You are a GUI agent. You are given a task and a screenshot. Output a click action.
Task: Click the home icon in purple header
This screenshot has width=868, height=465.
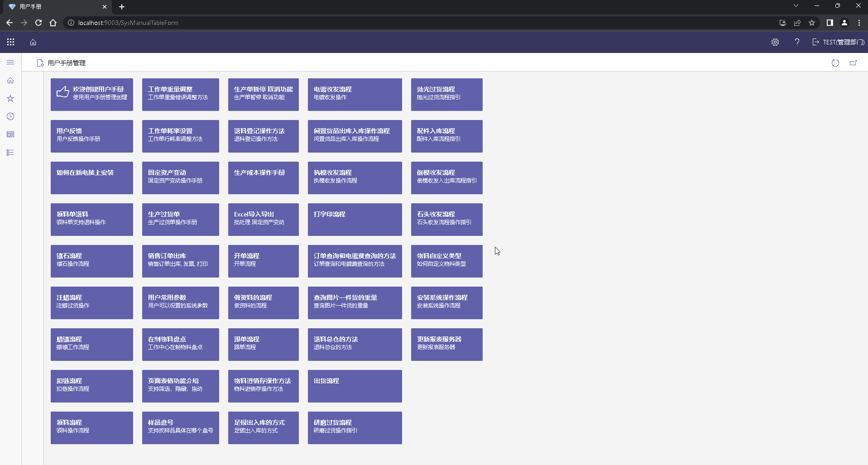(x=33, y=42)
